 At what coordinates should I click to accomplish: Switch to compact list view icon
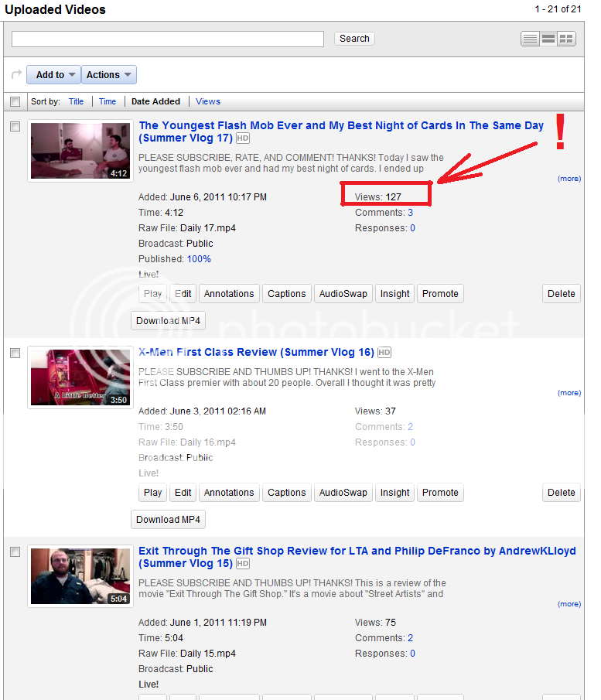click(530, 39)
